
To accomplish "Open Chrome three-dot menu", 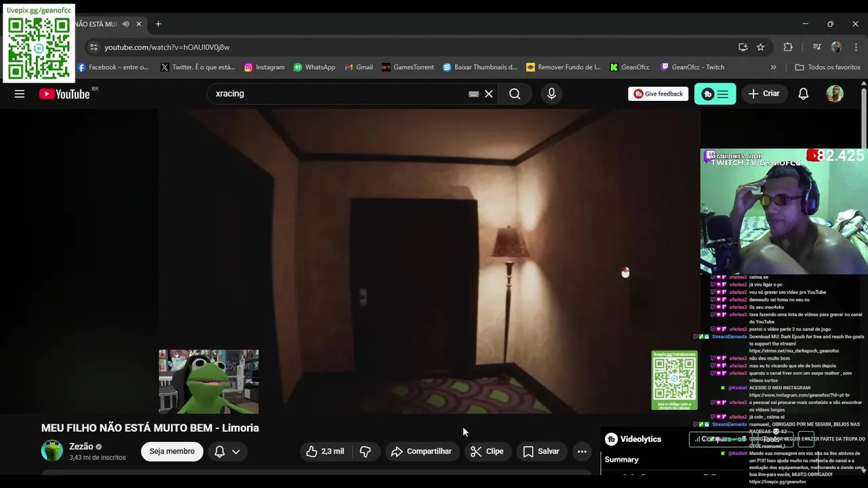I will pyautogui.click(x=856, y=47).
